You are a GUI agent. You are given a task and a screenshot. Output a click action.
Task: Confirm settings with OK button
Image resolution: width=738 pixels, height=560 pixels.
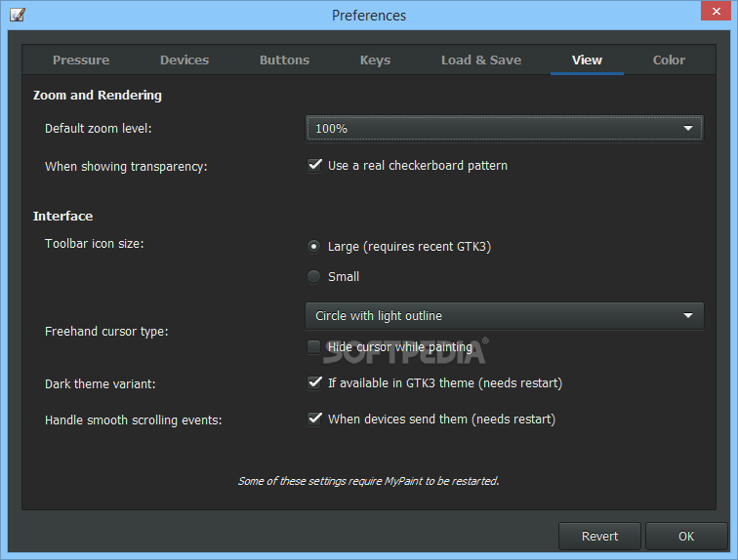coord(686,536)
